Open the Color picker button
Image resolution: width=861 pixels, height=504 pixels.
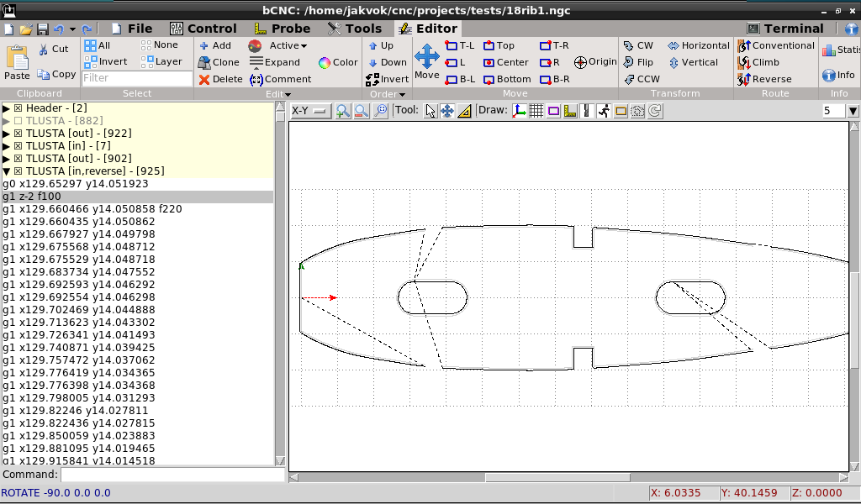tap(338, 62)
